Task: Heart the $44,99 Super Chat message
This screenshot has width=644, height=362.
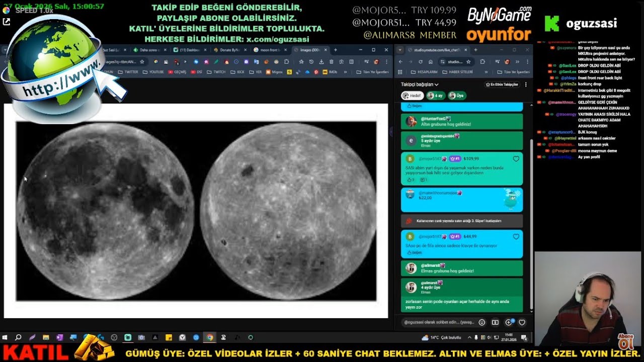Action: tap(516, 236)
